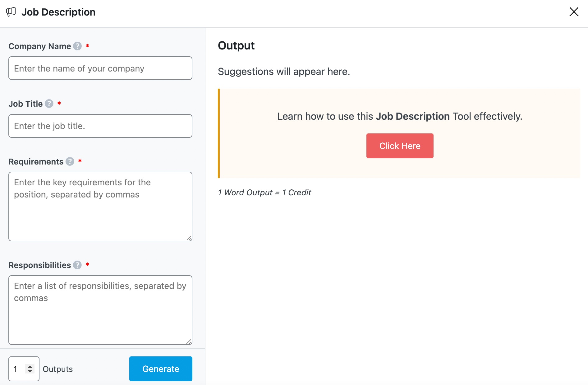588x385 pixels.
Task: Focus the Job Title input field
Action: [100, 126]
